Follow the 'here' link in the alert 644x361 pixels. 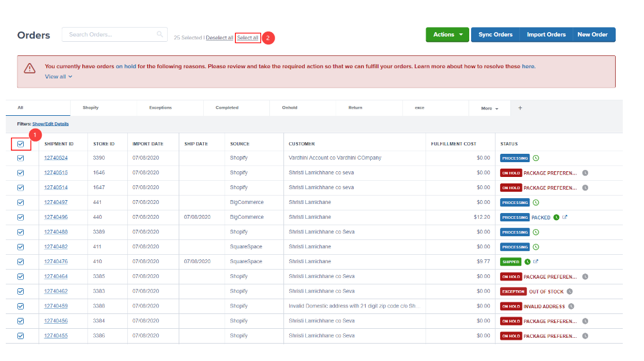528,66
